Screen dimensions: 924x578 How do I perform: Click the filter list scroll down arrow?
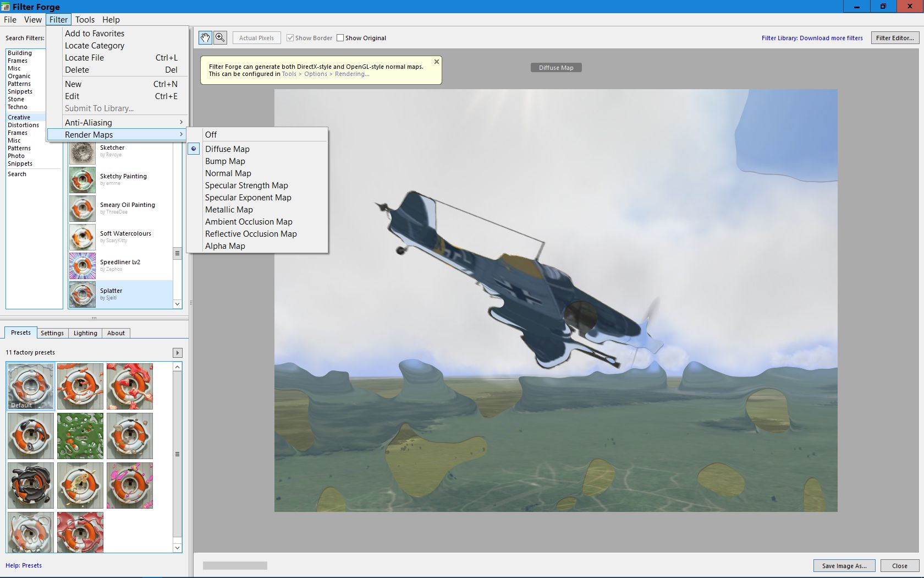[177, 304]
